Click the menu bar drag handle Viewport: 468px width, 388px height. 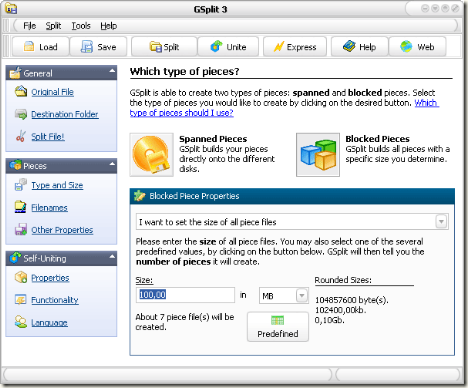tap(6, 26)
